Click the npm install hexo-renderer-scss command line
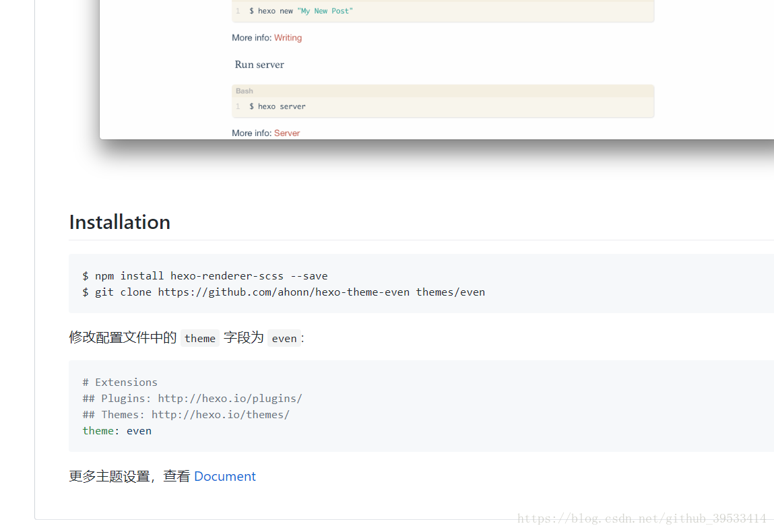 (x=205, y=276)
